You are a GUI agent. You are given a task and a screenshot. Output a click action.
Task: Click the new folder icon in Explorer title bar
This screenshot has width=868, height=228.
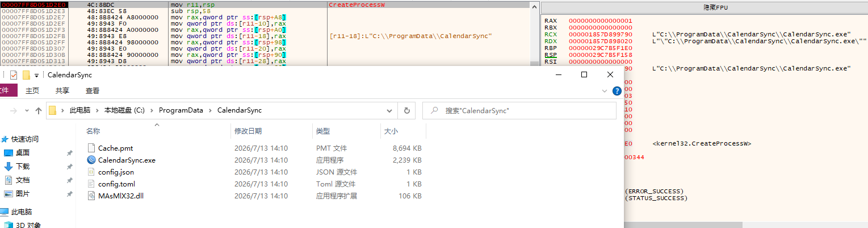point(26,75)
